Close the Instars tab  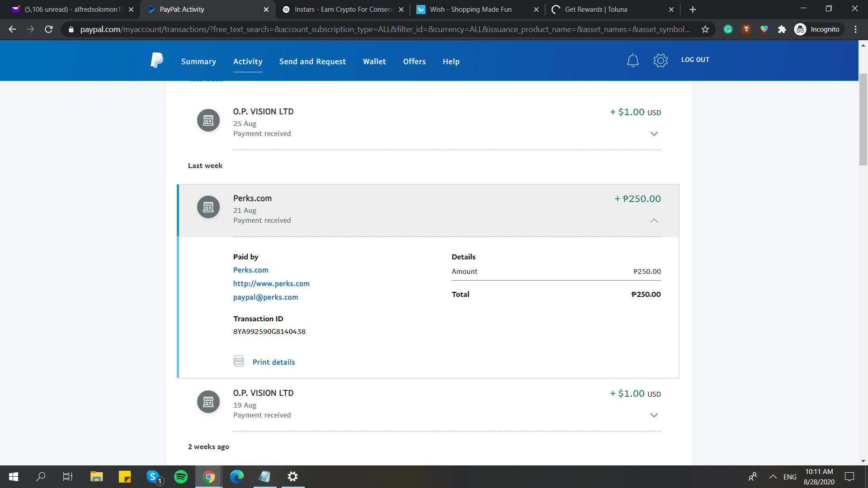tap(401, 9)
